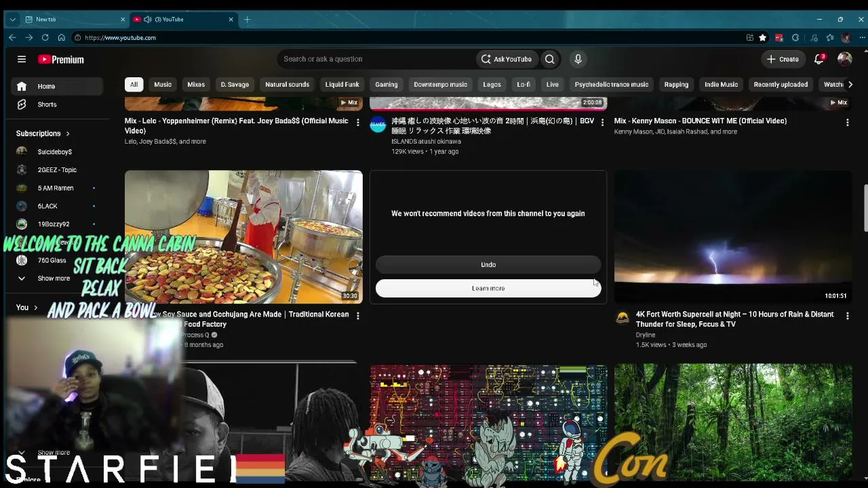This screenshot has height=488, width=868.
Task: Open the Dryline channel name link
Action: tap(646, 335)
